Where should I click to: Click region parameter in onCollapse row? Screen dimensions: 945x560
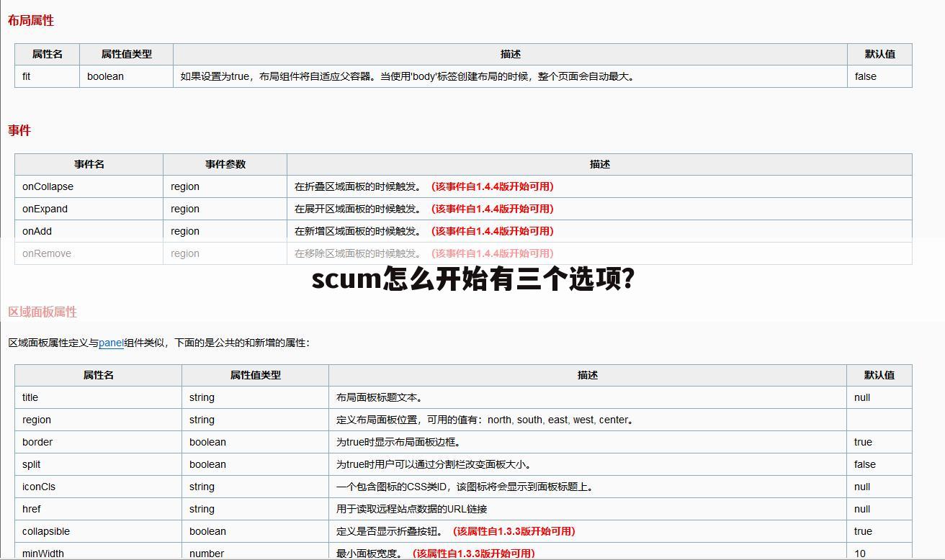pyautogui.click(x=185, y=186)
